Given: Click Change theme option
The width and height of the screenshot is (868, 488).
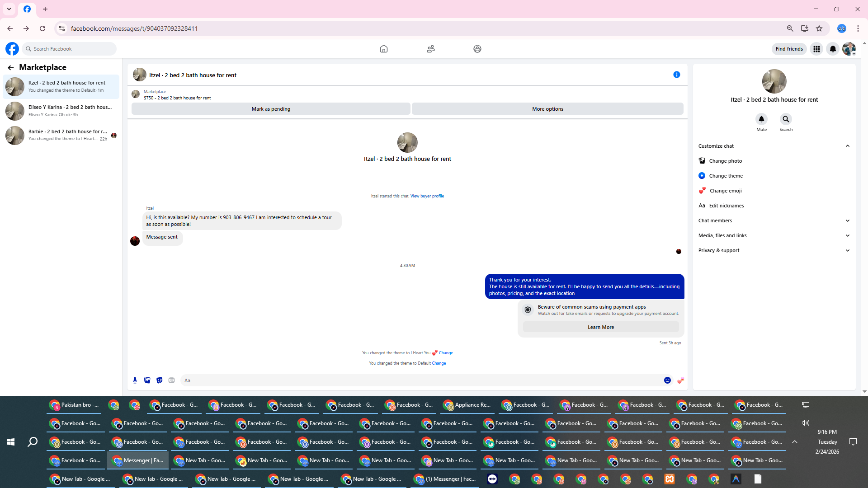Looking at the screenshot, I should [726, 176].
